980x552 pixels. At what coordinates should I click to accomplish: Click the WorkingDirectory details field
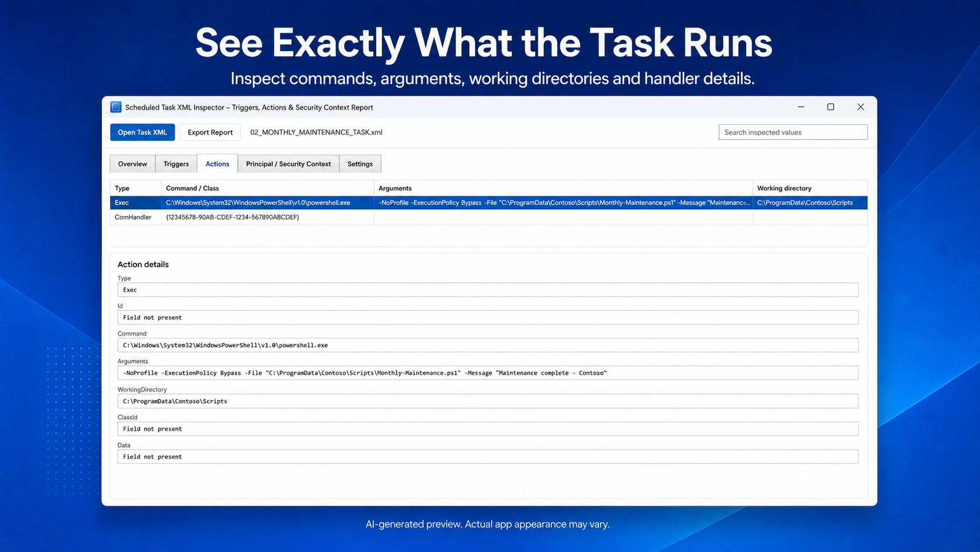[488, 401]
